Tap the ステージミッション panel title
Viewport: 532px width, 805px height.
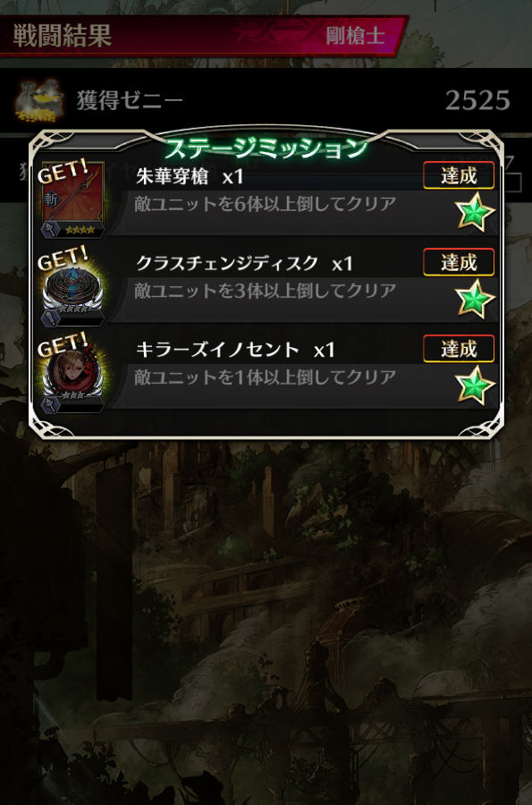click(266, 148)
